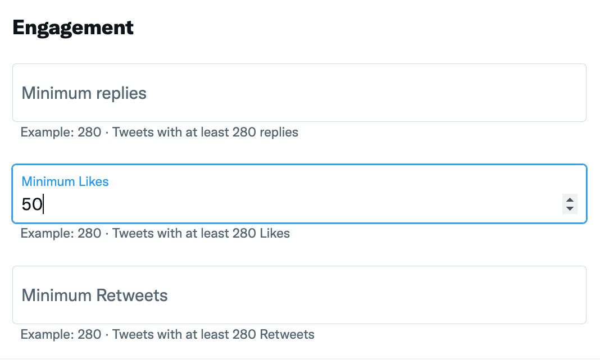
Task: Click 'Example: 280' below Minimum replies
Action: (61, 132)
